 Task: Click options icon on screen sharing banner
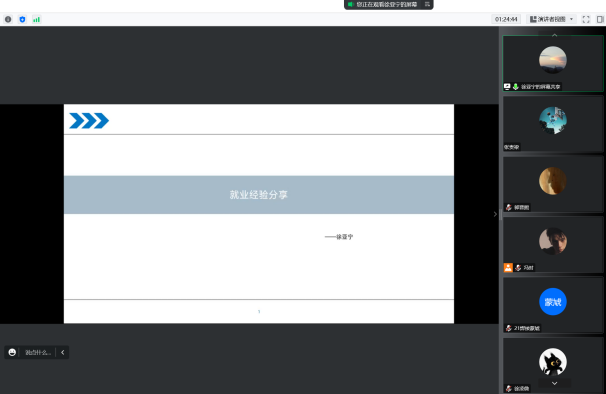point(427,4)
